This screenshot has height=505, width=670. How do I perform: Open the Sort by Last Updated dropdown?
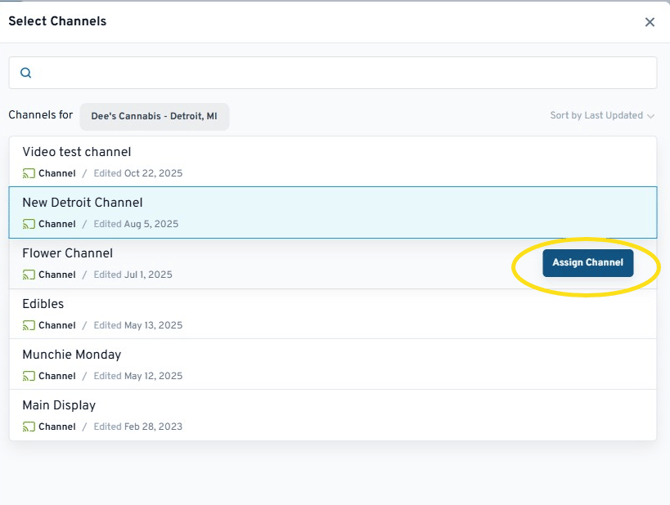[x=596, y=116]
